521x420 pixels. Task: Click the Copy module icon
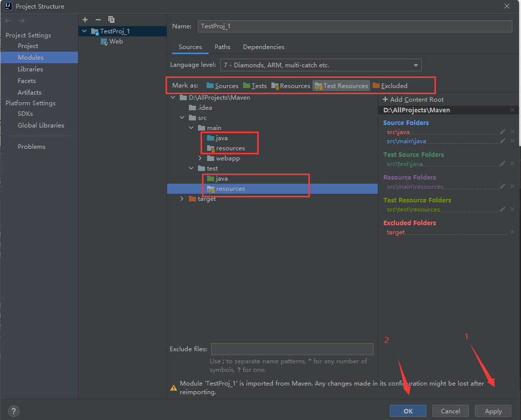(x=111, y=20)
